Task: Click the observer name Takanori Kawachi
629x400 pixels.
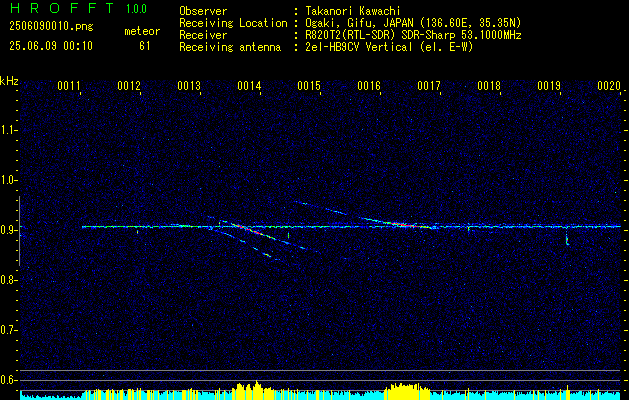Action: pos(353,11)
